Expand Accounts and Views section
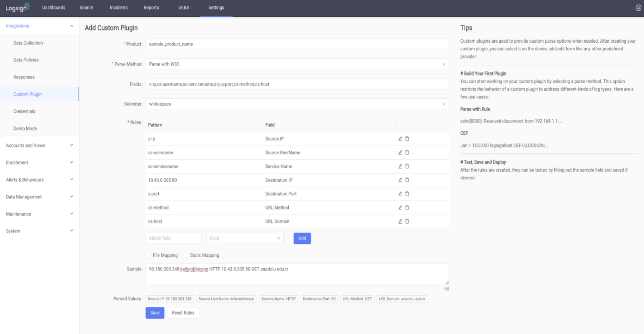This screenshot has height=334, width=644. point(39,145)
